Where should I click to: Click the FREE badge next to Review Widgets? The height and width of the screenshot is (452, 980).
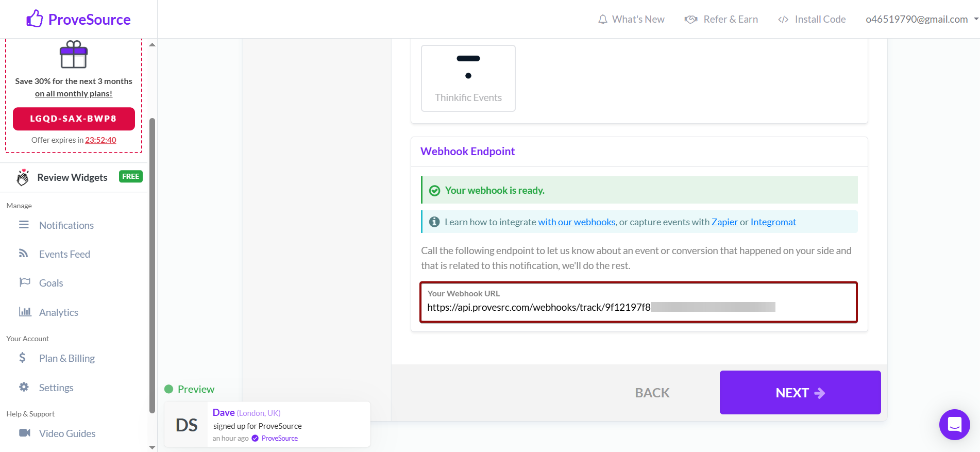[x=130, y=176]
